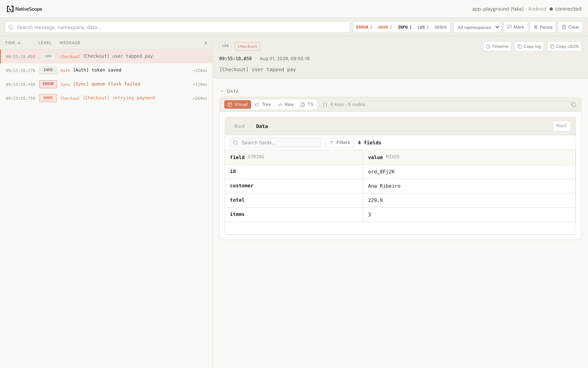Screen dimensions: 588x368
Task: Click the Sync namespace label
Action: pyautogui.click(x=65, y=84)
